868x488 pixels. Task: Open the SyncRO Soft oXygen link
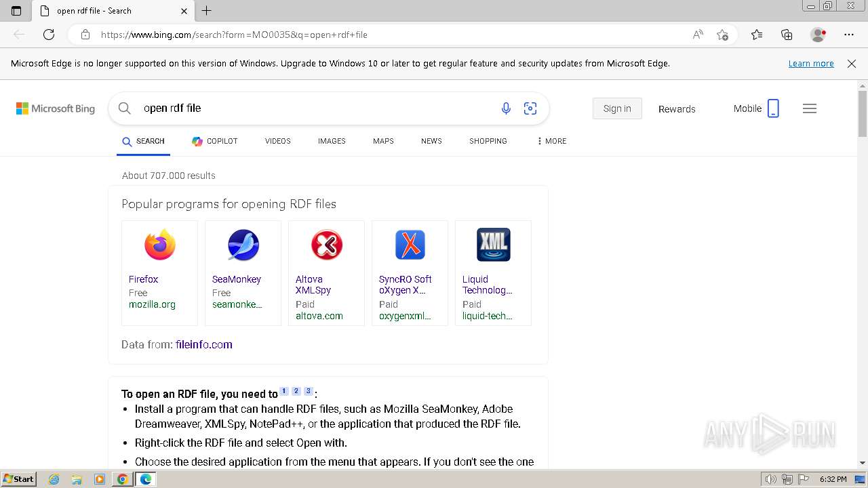[406, 285]
